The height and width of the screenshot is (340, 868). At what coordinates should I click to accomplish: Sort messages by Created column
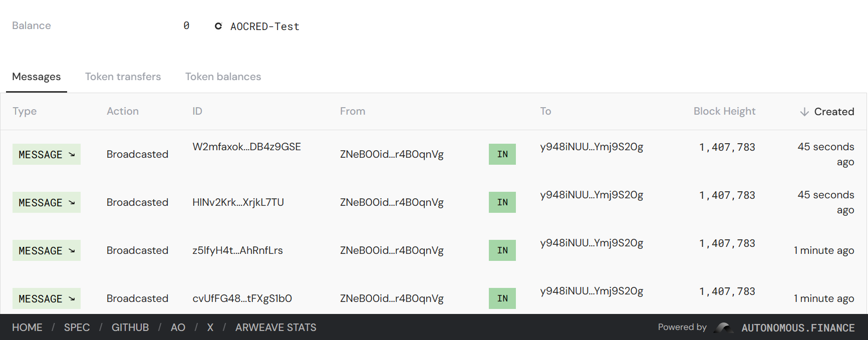click(833, 112)
